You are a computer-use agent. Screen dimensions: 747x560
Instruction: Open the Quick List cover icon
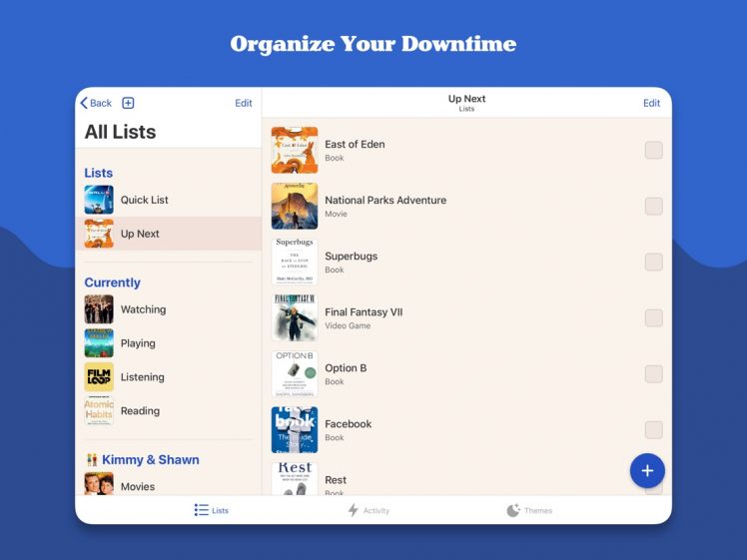coord(99,200)
